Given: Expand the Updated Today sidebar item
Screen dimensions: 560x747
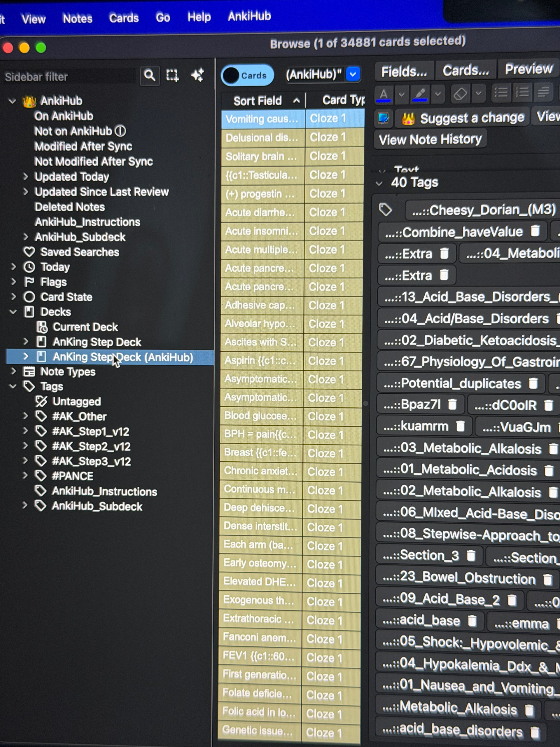Looking at the screenshot, I should coord(26,176).
